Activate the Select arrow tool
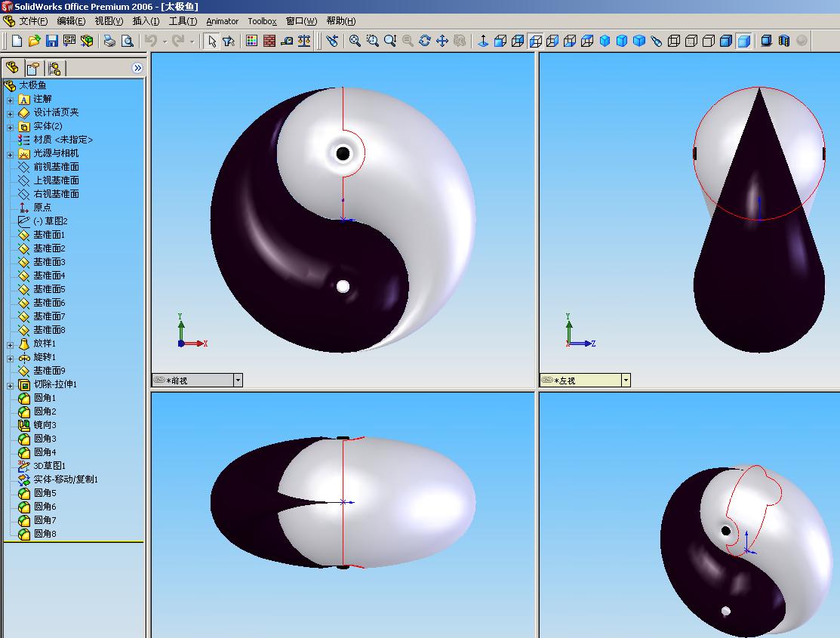 tap(212, 41)
